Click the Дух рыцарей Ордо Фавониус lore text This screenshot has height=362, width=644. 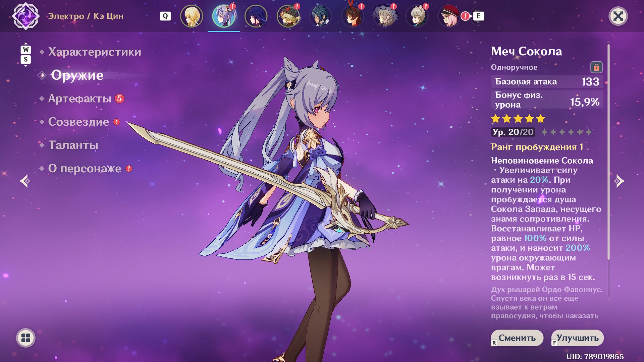point(547,303)
